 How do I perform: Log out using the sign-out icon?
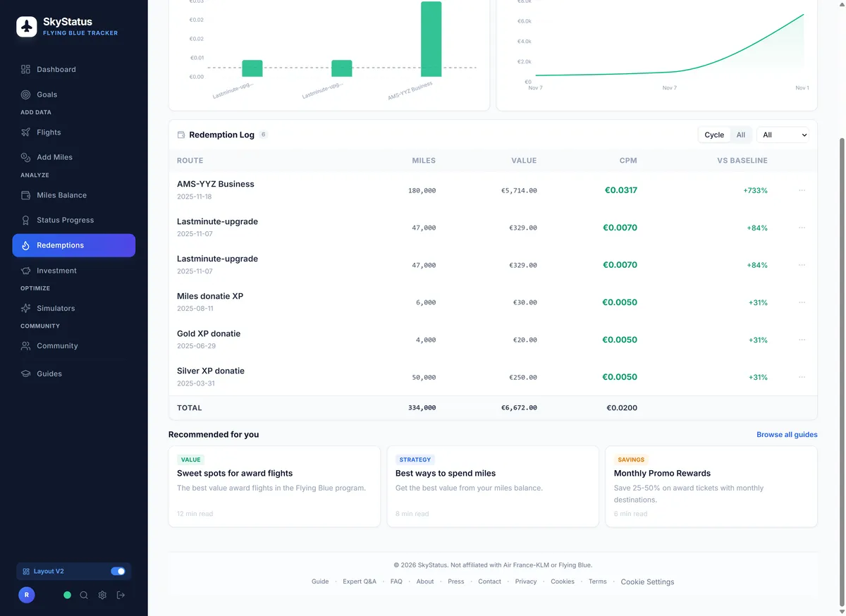point(120,595)
